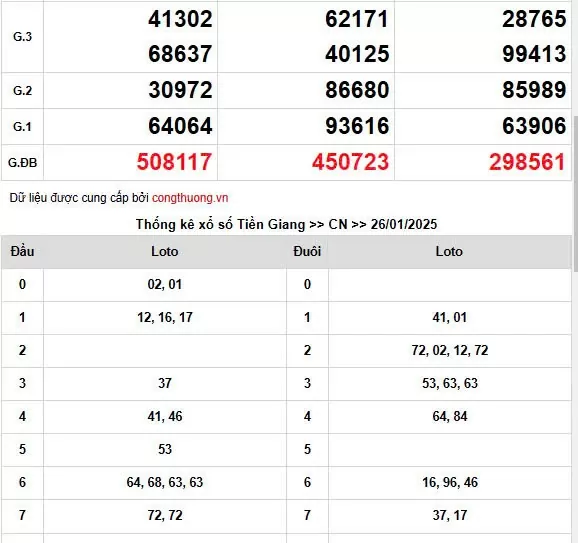This screenshot has width=578, height=543.
Task: Select second prize number 30972
Action: click(180, 90)
